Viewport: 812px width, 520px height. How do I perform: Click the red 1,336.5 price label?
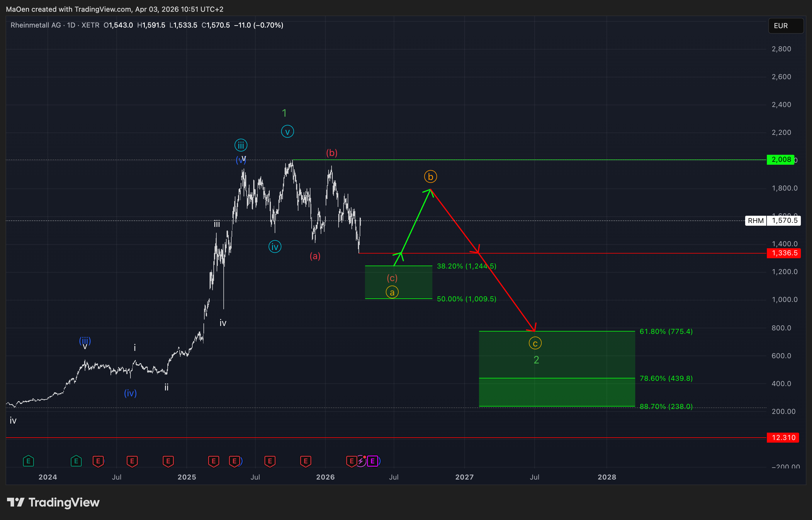784,253
